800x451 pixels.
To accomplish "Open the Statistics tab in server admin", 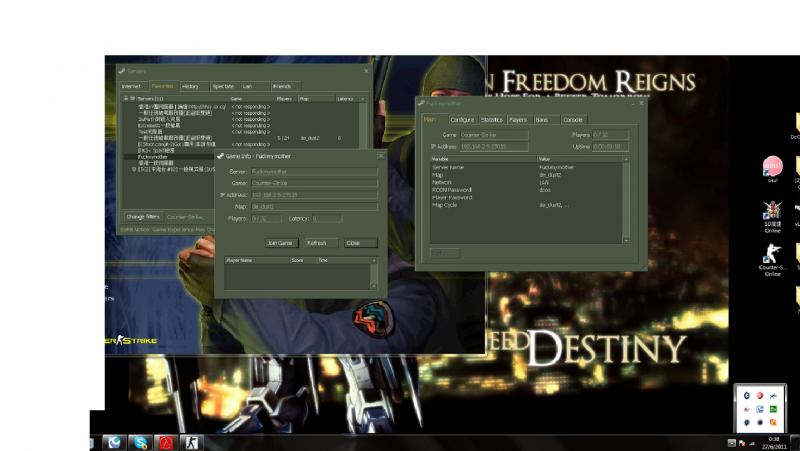I will [x=491, y=119].
